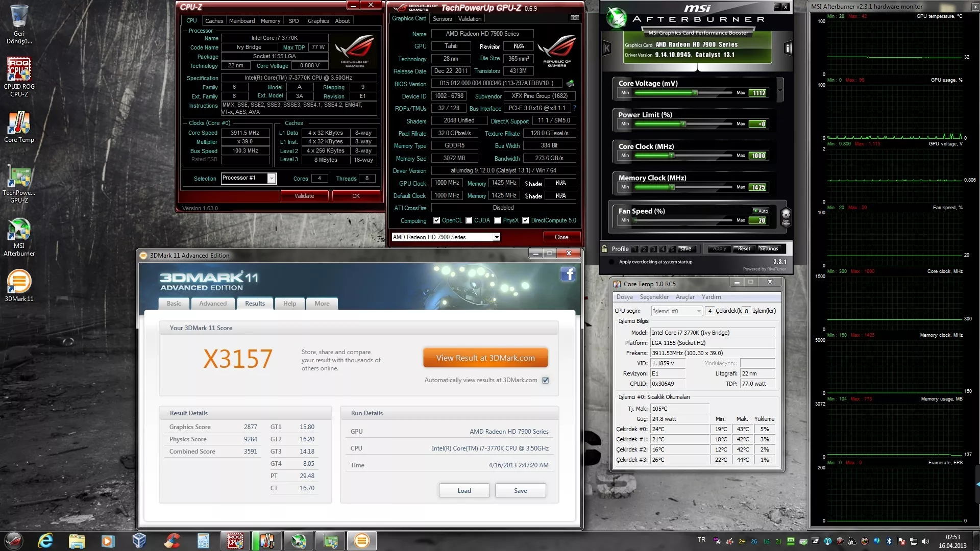The image size is (980, 551).
Task: Click the Settings button in Afterburner
Action: tap(769, 249)
